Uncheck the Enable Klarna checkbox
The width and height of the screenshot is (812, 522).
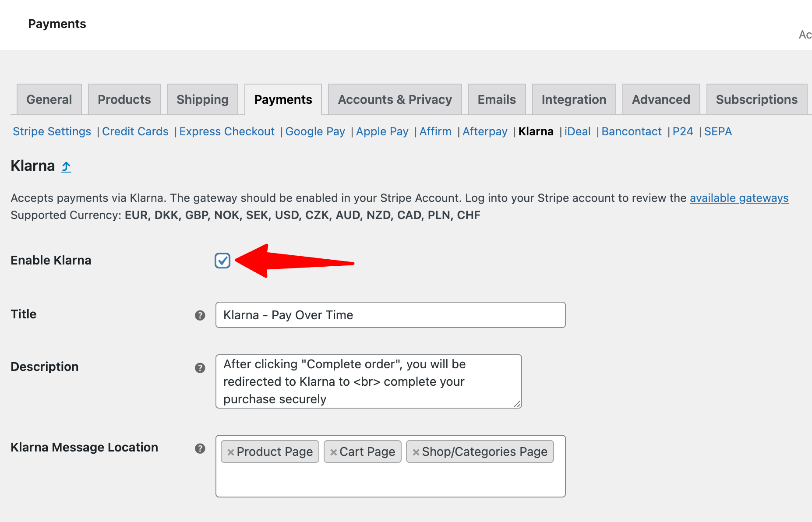pyautogui.click(x=222, y=261)
